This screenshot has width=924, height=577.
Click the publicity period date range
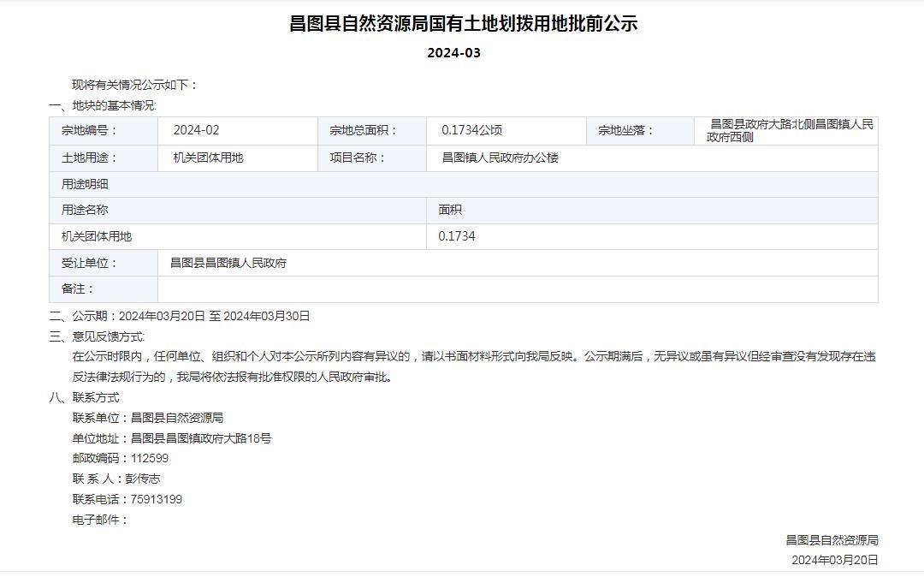(214, 316)
